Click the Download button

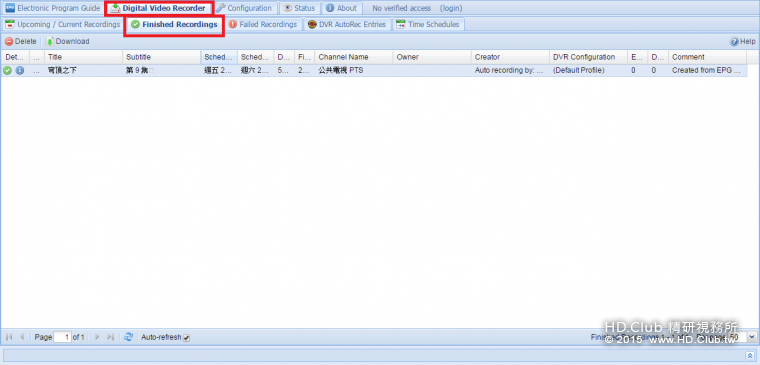pyautogui.click(x=67, y=42)
